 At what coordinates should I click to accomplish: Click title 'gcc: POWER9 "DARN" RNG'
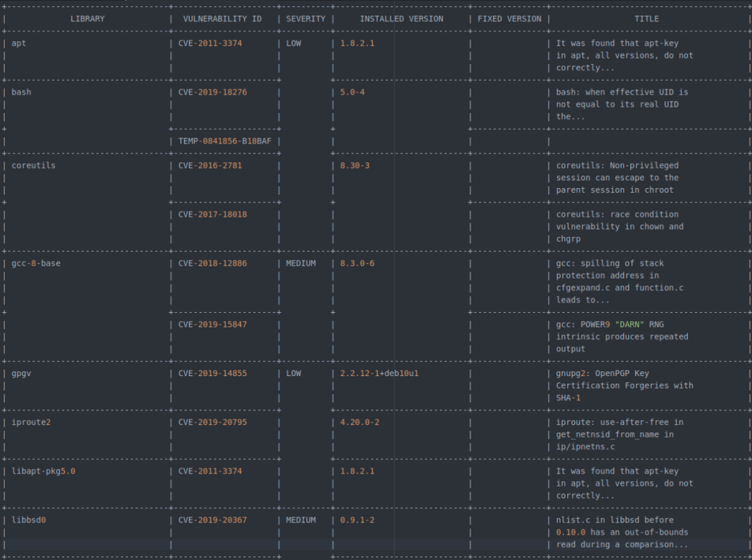coord(610,325)
